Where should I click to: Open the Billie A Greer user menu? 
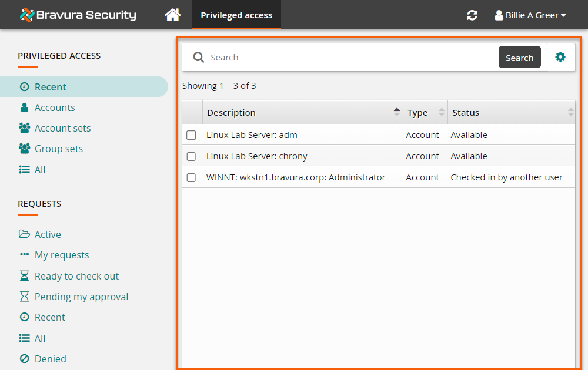(x=530, y=15)
